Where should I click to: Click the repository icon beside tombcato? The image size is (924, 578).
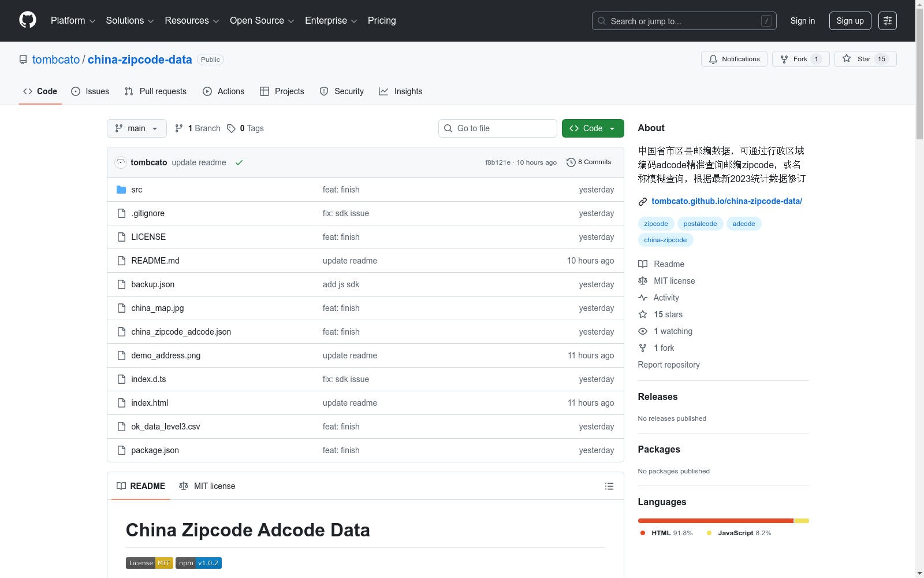coord(23,60)
